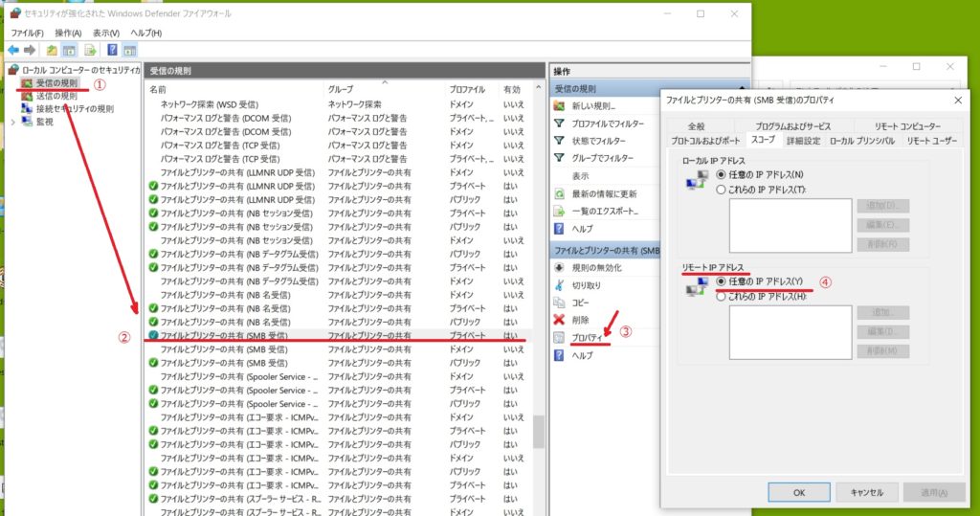Open the 操作(A) menu
The image size is (980, 516).
coord(68,33)
